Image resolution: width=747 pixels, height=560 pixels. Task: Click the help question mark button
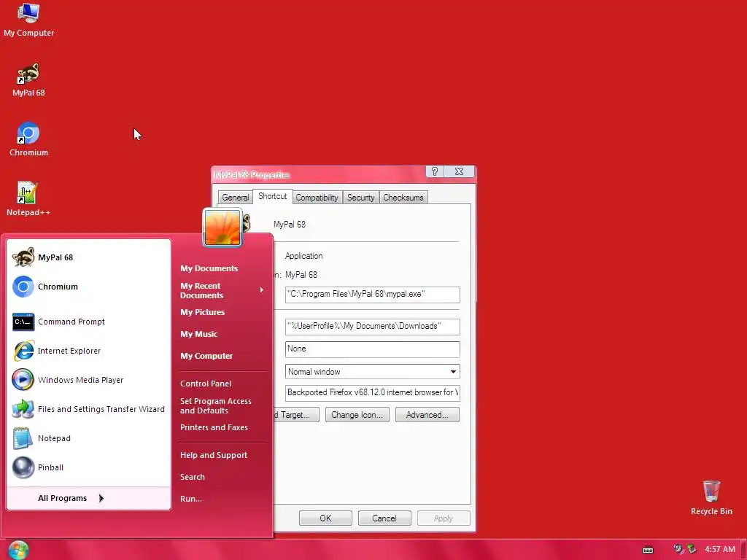pos(435,171)
